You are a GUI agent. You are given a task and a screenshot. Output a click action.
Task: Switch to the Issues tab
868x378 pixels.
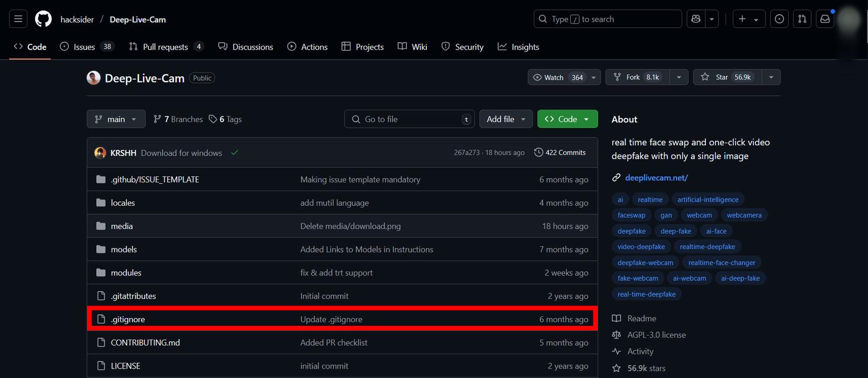(x=87, y=47)
